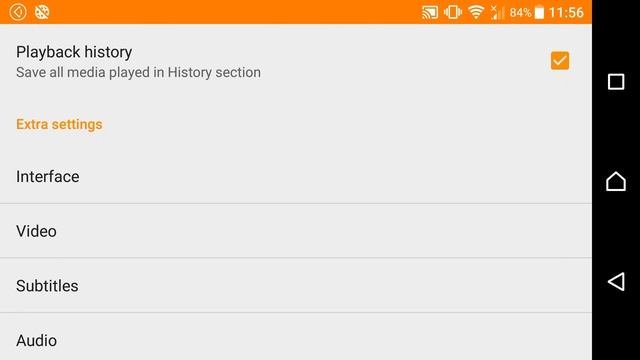This screenshot has width=640, height=360.
Task: Tap the triangle back navigation button
Action: 616,282
